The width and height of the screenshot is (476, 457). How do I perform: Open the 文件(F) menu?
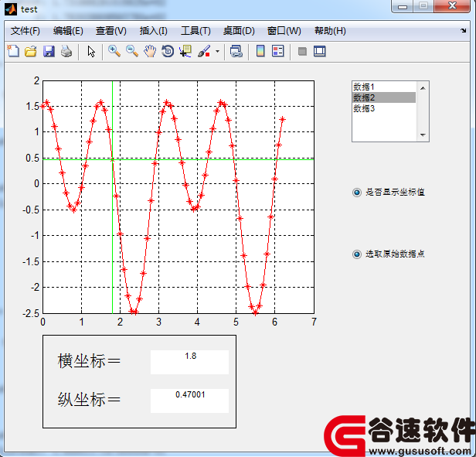point(25,31)
